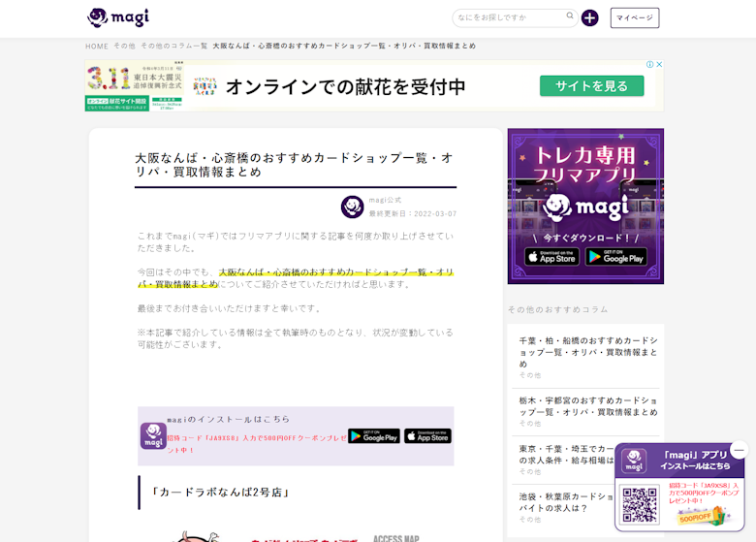Image resolution: width=756 pixels, height=542 pixels.
Task: Open App Store badge in article install banner
Action: (427, 436)
